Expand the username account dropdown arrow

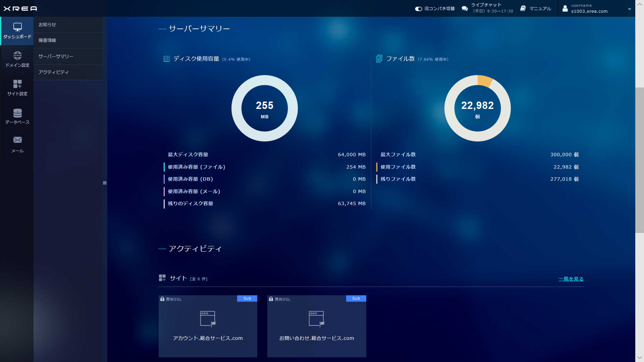[x=629, y=9]
